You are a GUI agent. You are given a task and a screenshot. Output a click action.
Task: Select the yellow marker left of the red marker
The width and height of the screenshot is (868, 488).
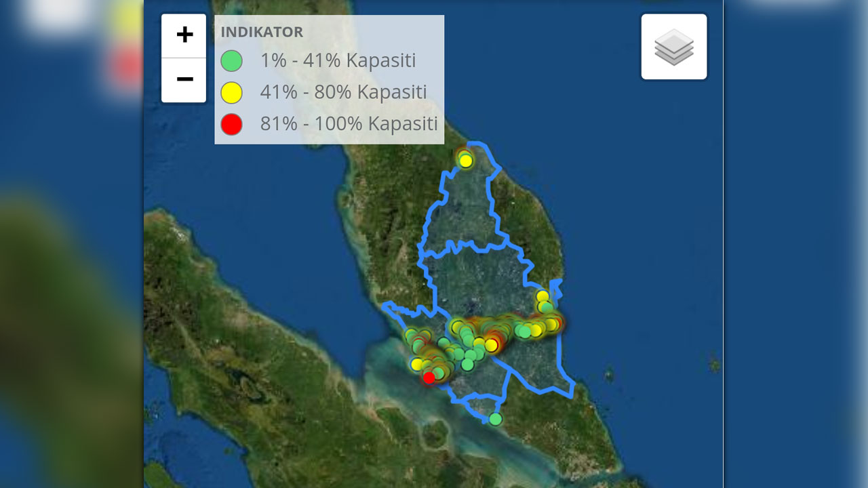(x=417, y=364)
